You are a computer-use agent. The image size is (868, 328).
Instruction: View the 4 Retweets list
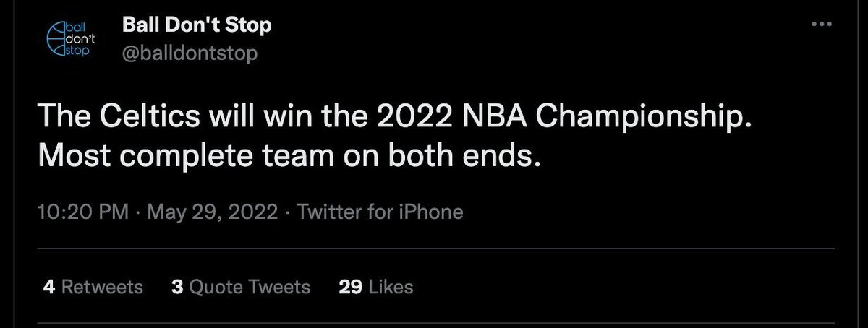pos(93,287)
